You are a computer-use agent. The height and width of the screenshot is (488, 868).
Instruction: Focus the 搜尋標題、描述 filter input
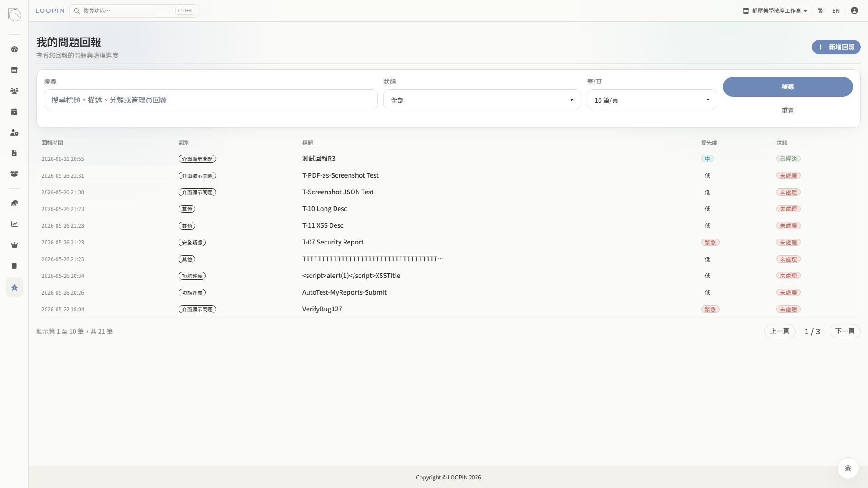coord(211,99)
